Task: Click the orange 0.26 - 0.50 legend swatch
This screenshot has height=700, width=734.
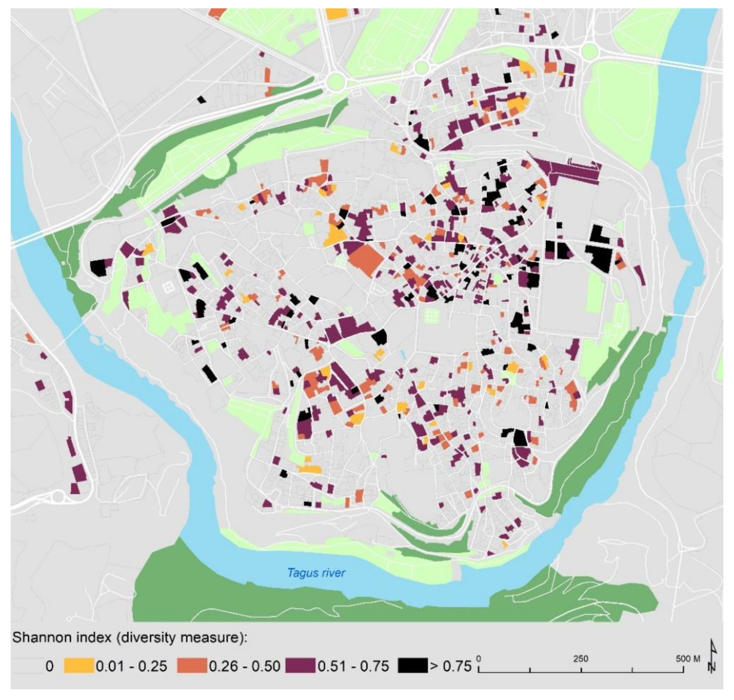Action: [192, 666]
